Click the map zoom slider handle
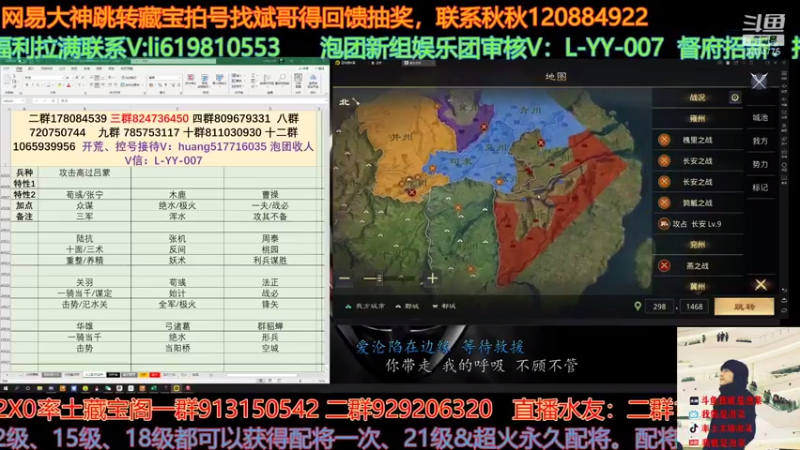Screen dimensions: 800x450 tap(379, 279)
